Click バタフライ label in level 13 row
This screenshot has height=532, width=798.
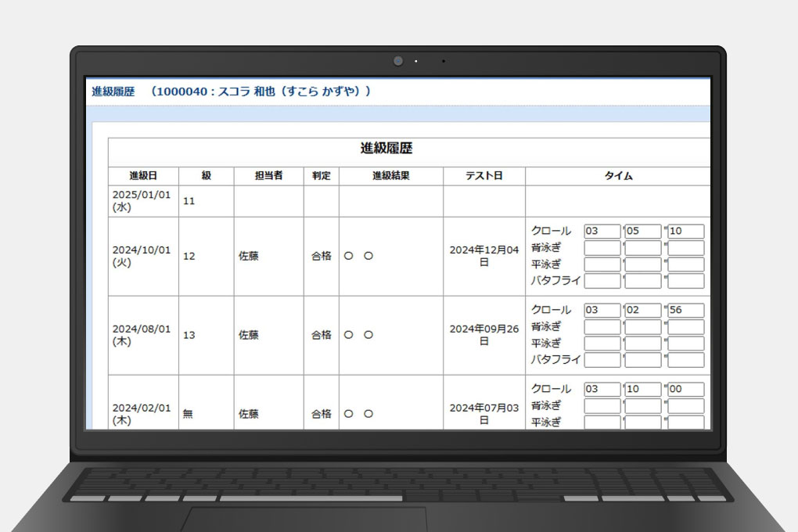pyautogui.click(x=555, y=359)
